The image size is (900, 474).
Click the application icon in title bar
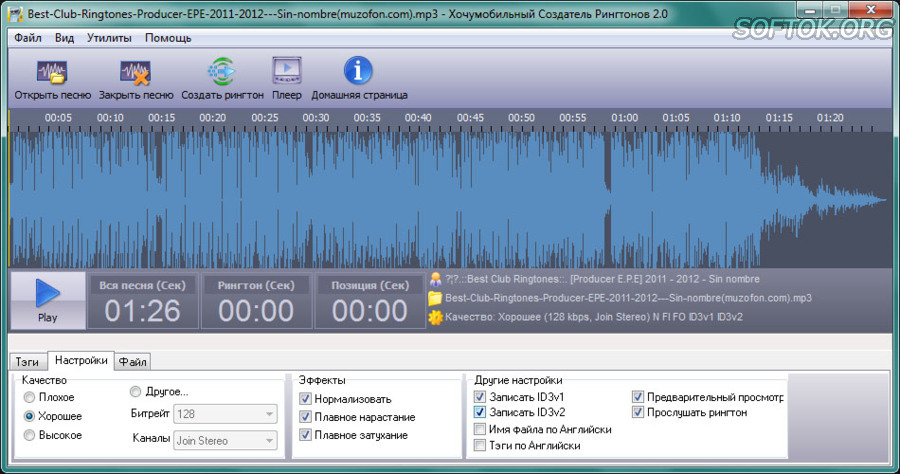tap(15, 13)
